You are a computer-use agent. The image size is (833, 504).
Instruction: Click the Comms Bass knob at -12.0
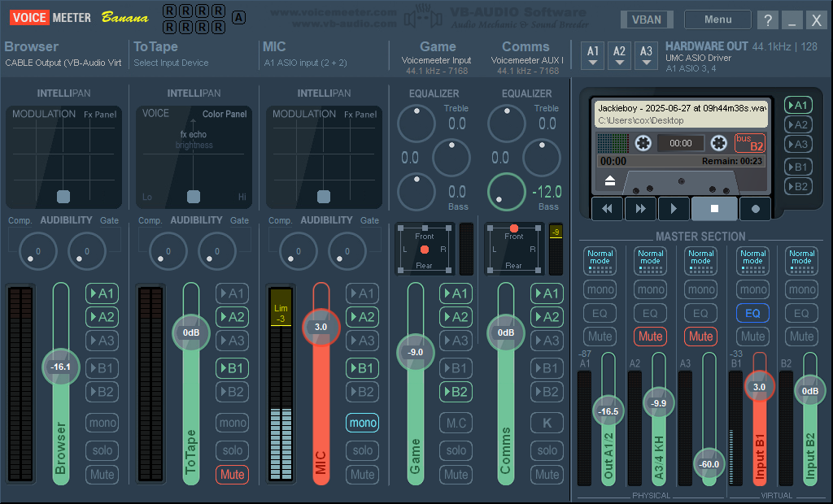(506, 192)
